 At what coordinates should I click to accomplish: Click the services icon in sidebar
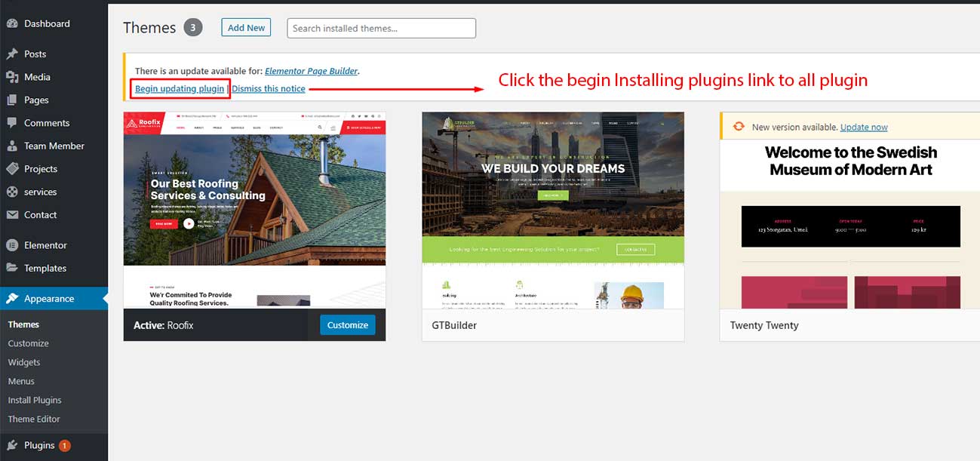pos(12,192)
